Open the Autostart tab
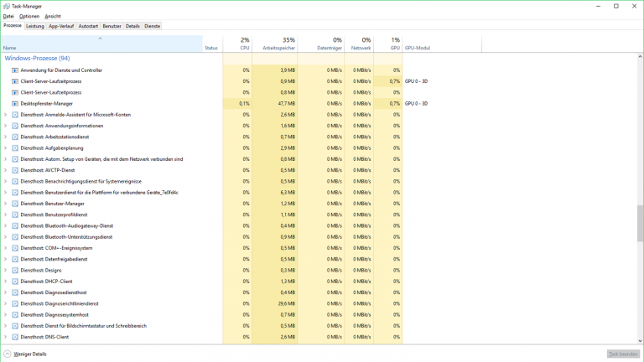 88,26
